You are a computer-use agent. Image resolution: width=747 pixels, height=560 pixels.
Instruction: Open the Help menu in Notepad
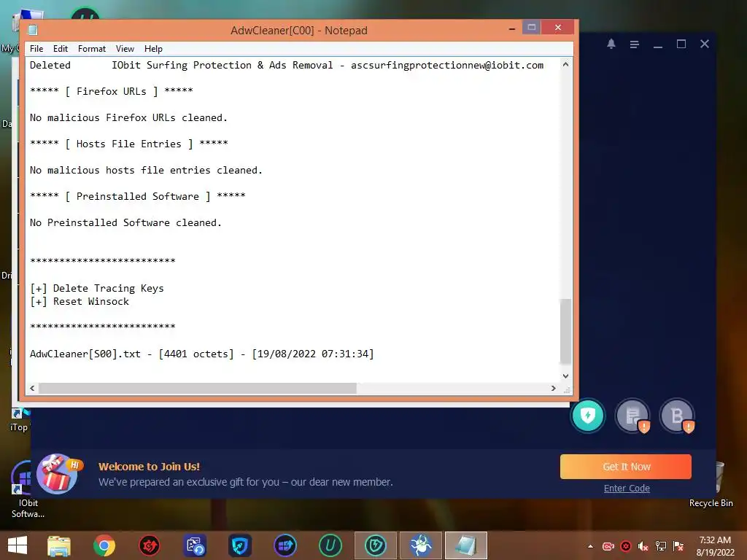(153, 49)
